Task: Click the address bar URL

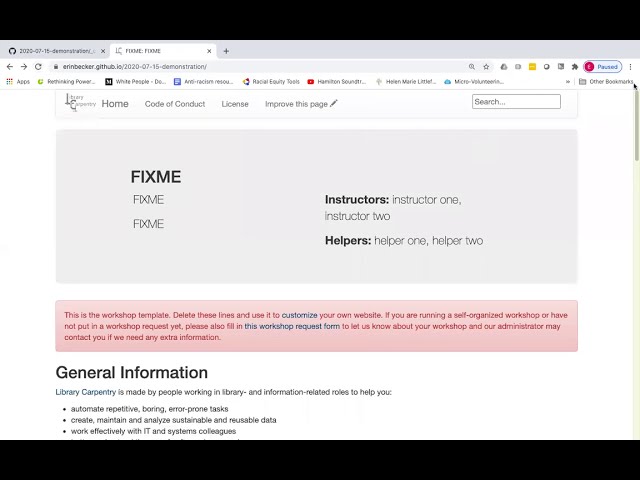Action: coord(135,67)
